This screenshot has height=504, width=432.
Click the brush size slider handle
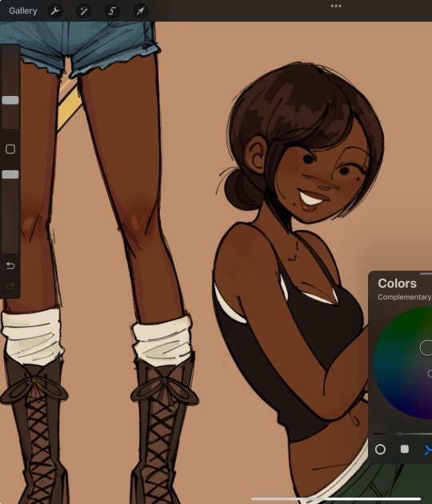click(10, 100)
